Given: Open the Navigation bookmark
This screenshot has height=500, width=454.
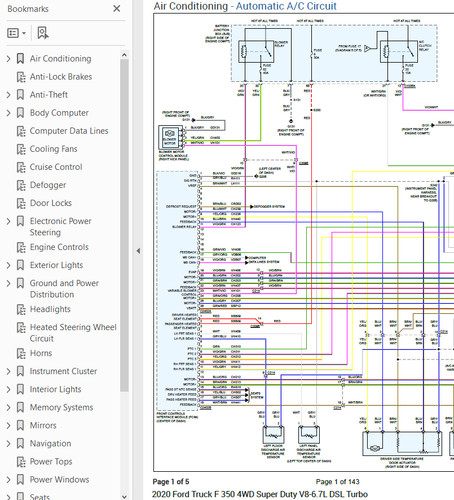Looking at the screenshot, I should (50, 443).
